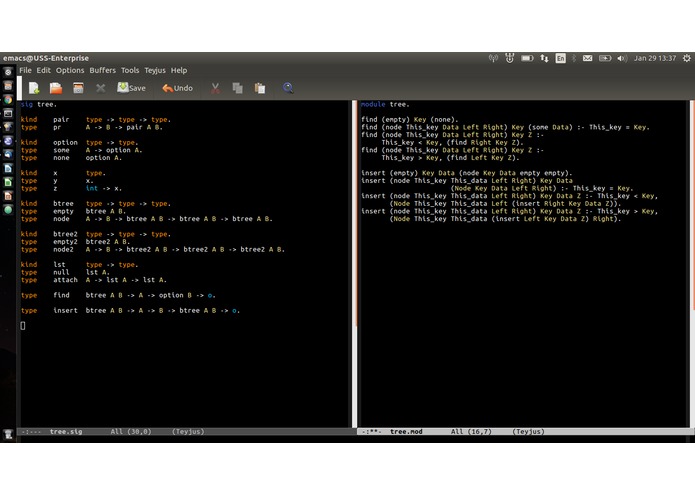The image size is (695, 494).
Task: Open the Teyjus menu
Action: tap(155, 70)
